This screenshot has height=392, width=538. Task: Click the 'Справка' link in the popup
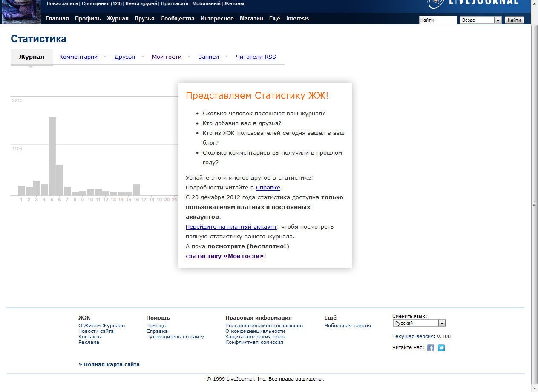coord(268,187)
